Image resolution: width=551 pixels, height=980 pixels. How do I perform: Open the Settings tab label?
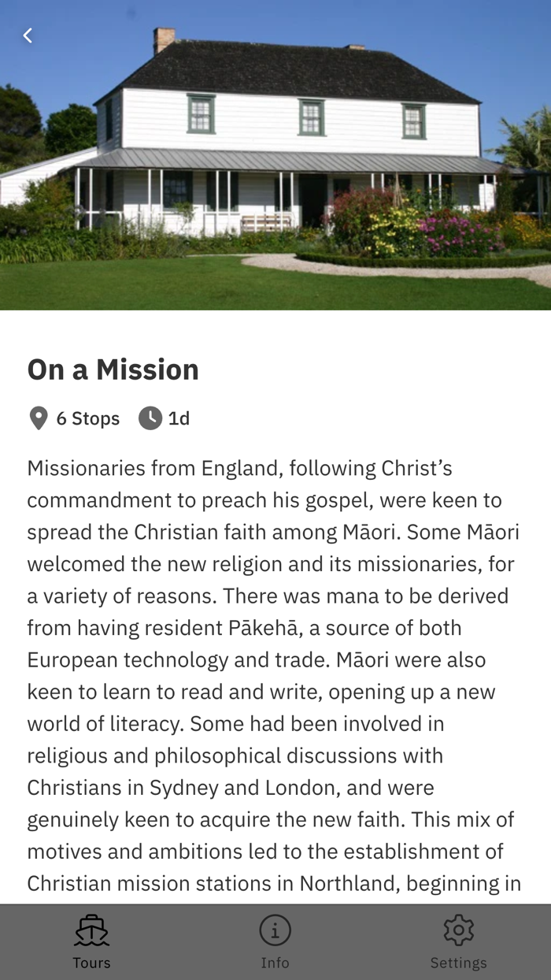[x=458, y=963]
